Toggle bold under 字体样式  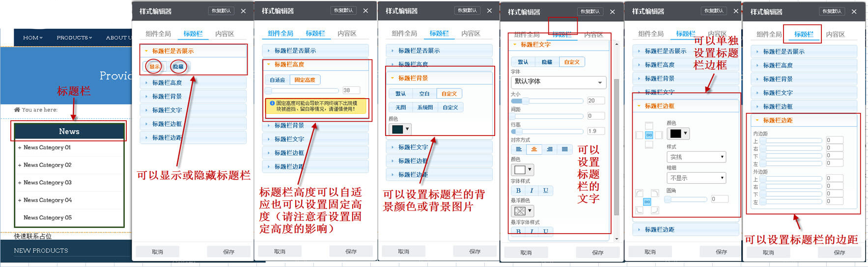click(x=518, y=190)
